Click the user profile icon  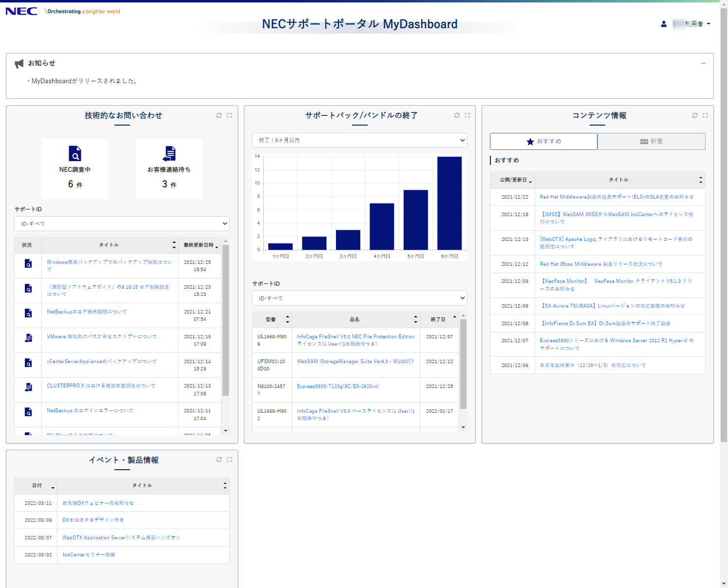[664, 24]
